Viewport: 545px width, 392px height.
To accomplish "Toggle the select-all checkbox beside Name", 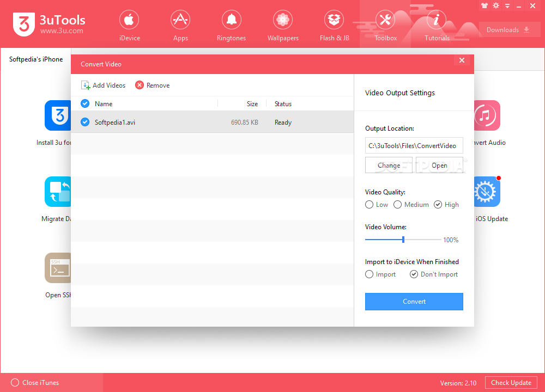I will 85,103.
